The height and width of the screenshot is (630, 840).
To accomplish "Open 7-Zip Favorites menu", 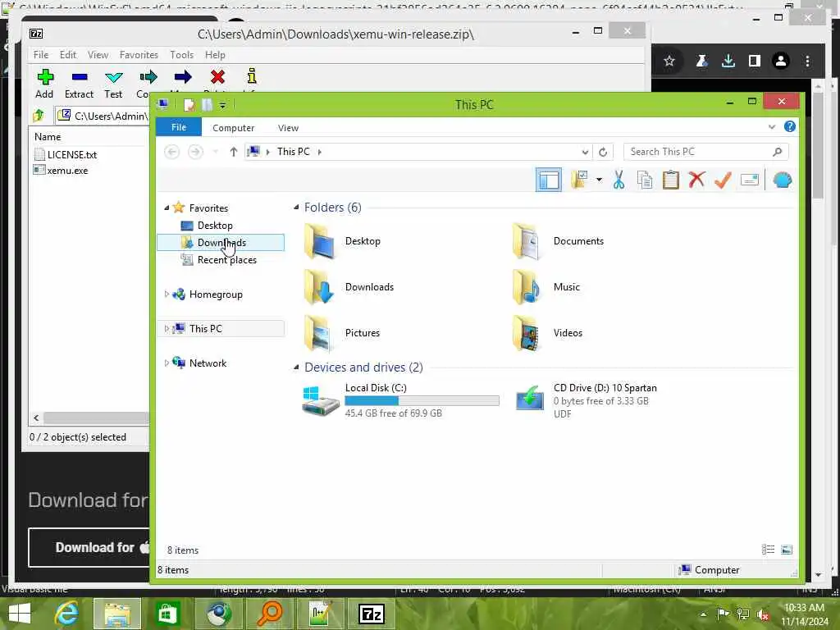I will click(x=139, y=55).
